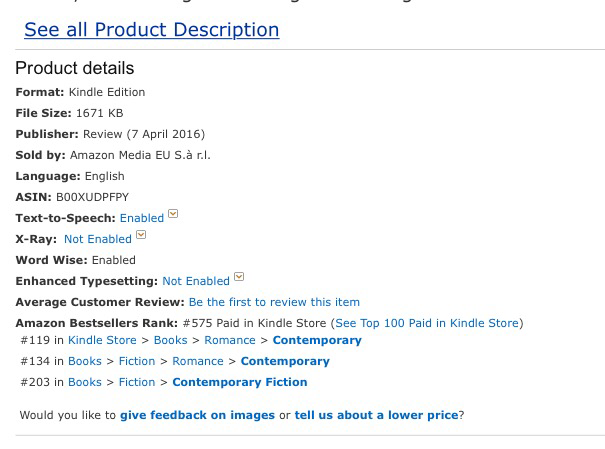
Task: Click the Text-to-Speech Enabled link
Action: pyautogui.click(x=141, y=218)
